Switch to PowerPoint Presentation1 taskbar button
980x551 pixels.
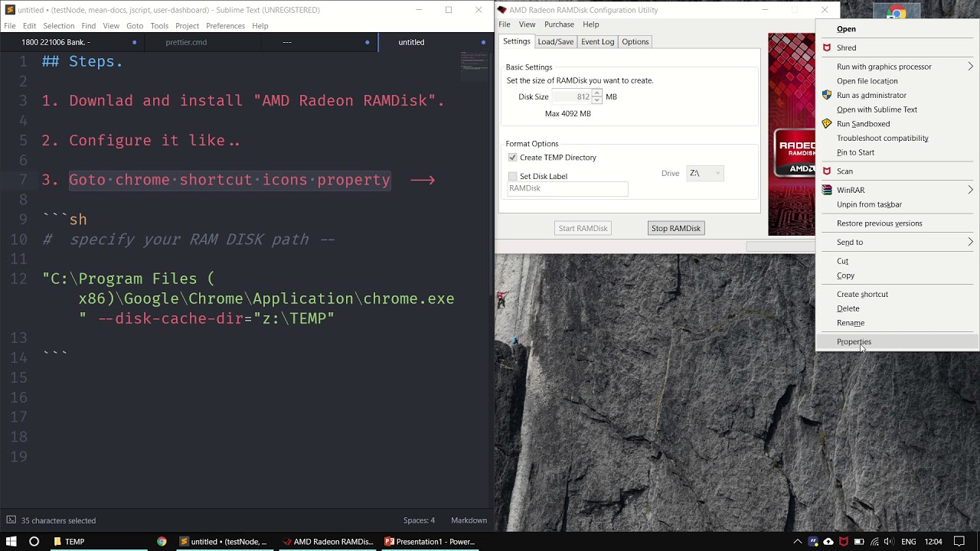coord(430,541)
